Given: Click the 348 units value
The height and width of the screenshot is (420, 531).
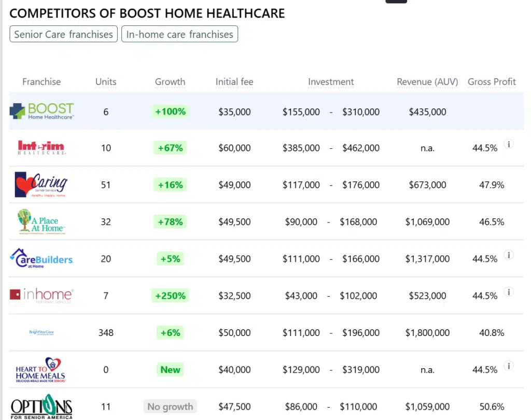Looking at the screenshot, I should [106, 332].
